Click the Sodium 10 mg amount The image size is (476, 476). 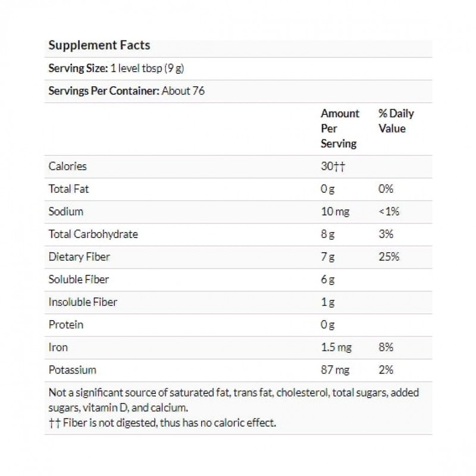335,212
